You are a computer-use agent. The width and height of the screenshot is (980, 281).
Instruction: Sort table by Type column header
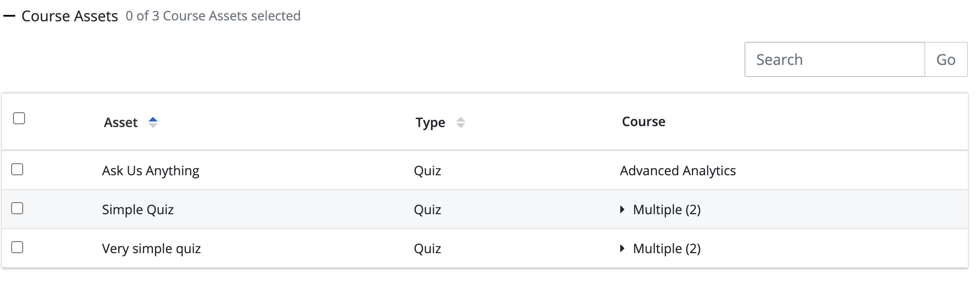click(x=430, y=122)
